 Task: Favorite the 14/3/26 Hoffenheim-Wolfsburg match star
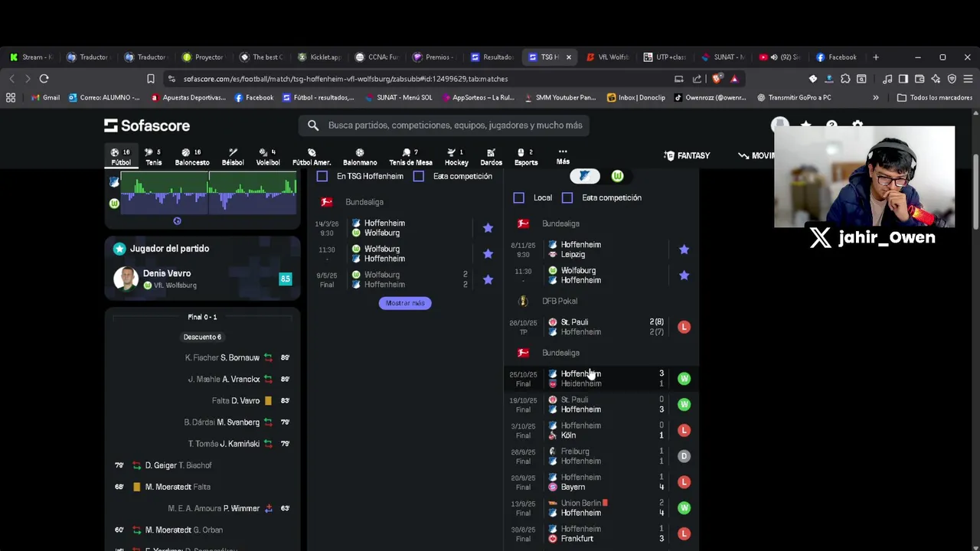tap(488, 228)
